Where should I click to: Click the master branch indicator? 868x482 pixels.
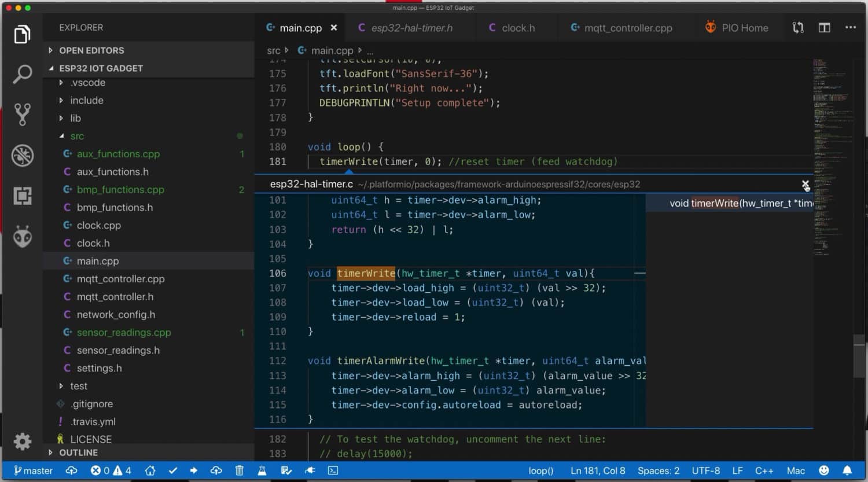point(33,470)
